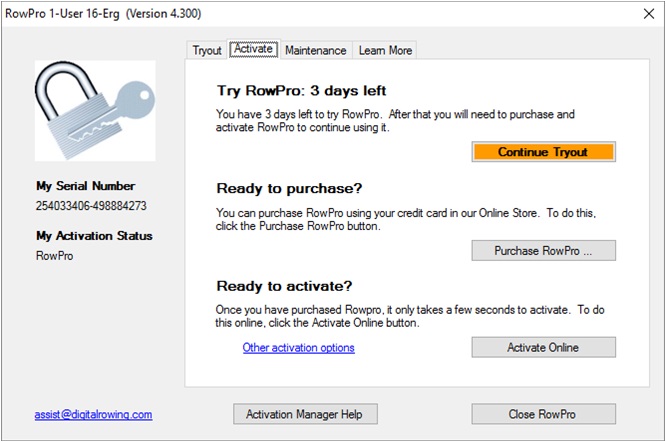
Task: Go to the Learn More tab
Action: (x=385, y=50)
